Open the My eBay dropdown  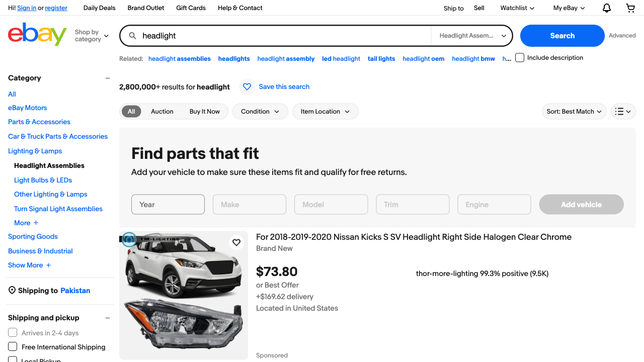pyautogui.click(x=569, y=8)
